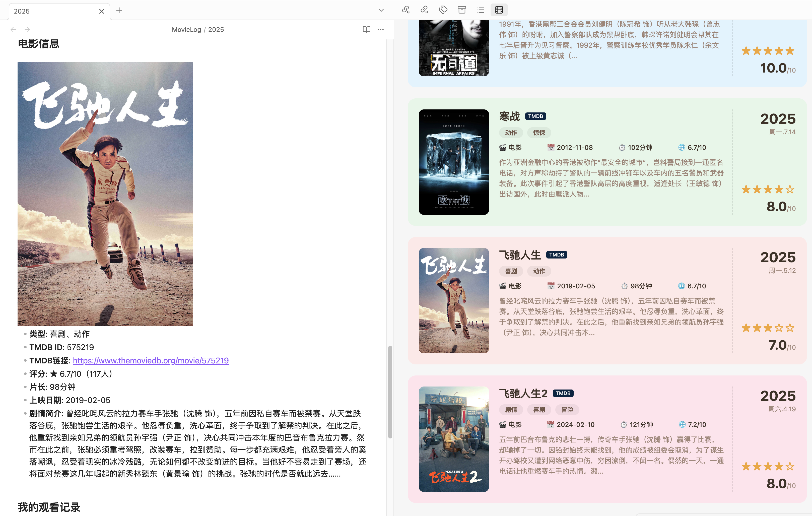Click the 周一.7.14 watch date
This screenshot has height=516, width=812.
[782, 132]
